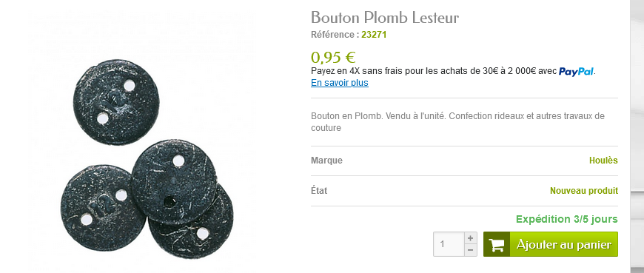Click the Marque label
This screenshot has height=273, width=644.
pyautogui.click(x=326, y=161)
